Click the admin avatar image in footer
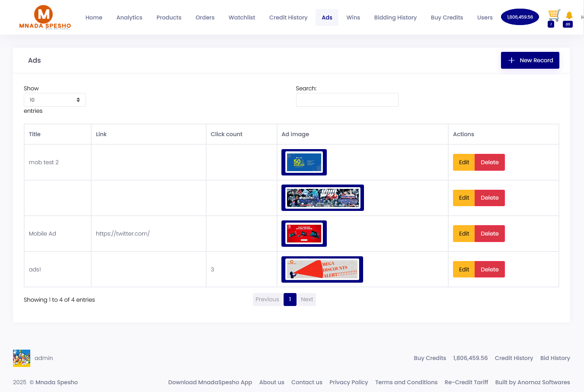 (x=22, y=358)
